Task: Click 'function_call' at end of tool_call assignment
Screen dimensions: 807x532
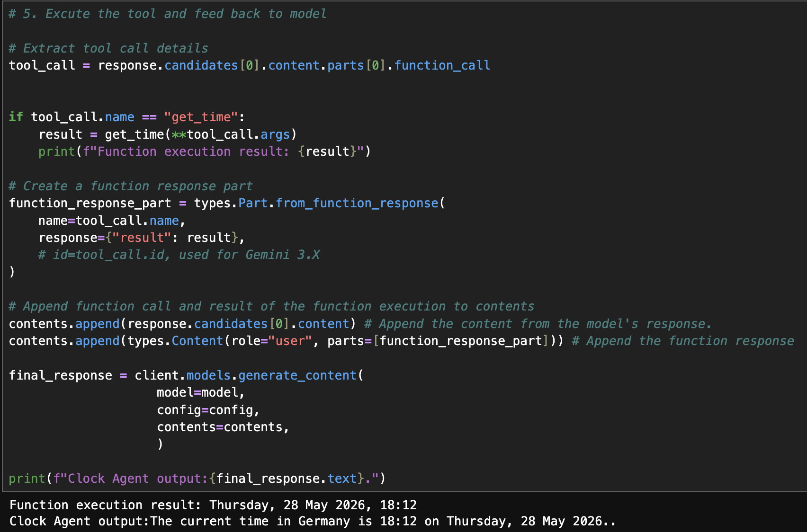Action: tap(442, 65)
